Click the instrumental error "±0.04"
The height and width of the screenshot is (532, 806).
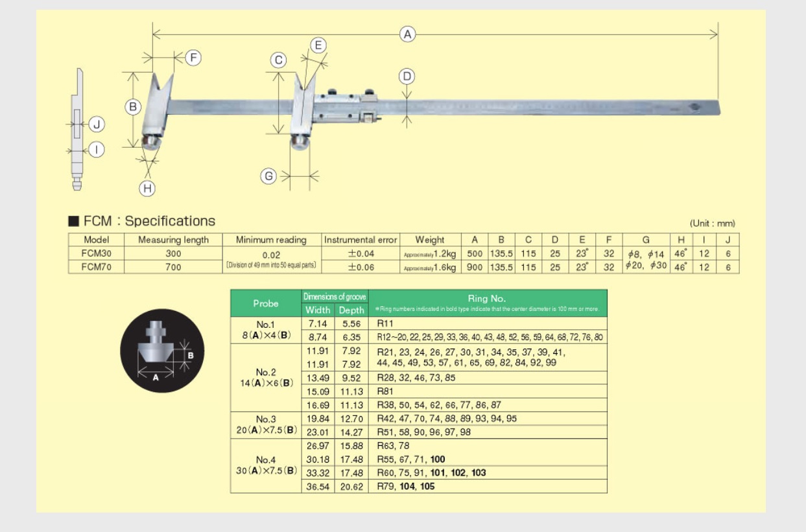coord(361,253)
